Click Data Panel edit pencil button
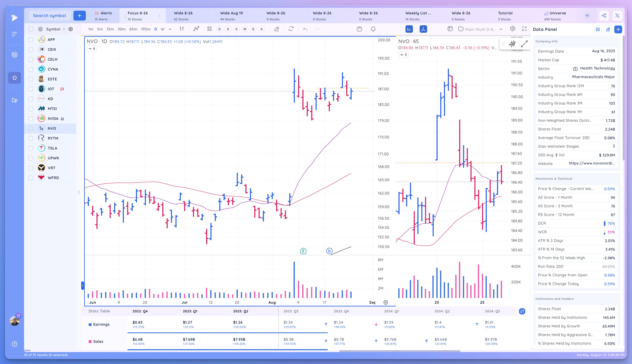 (x=608, y=29)
